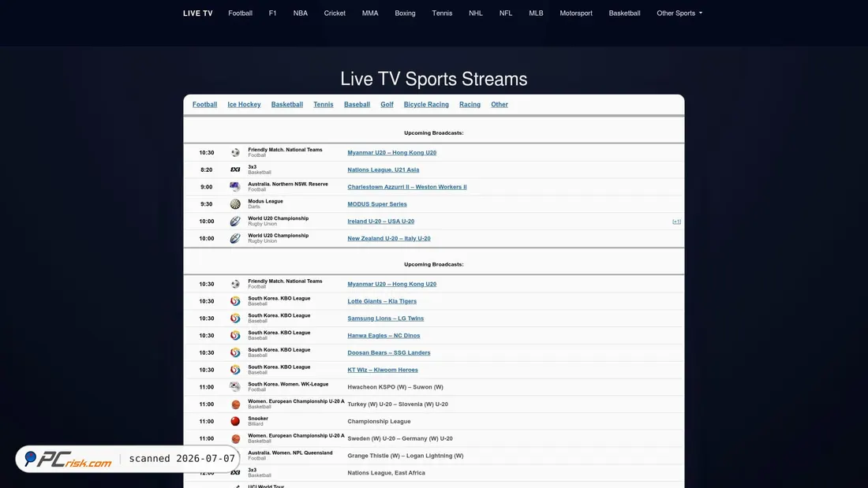Select Tennis in the top navigation bar
This screenshot has height=488, width=868.
pos(442,13)
